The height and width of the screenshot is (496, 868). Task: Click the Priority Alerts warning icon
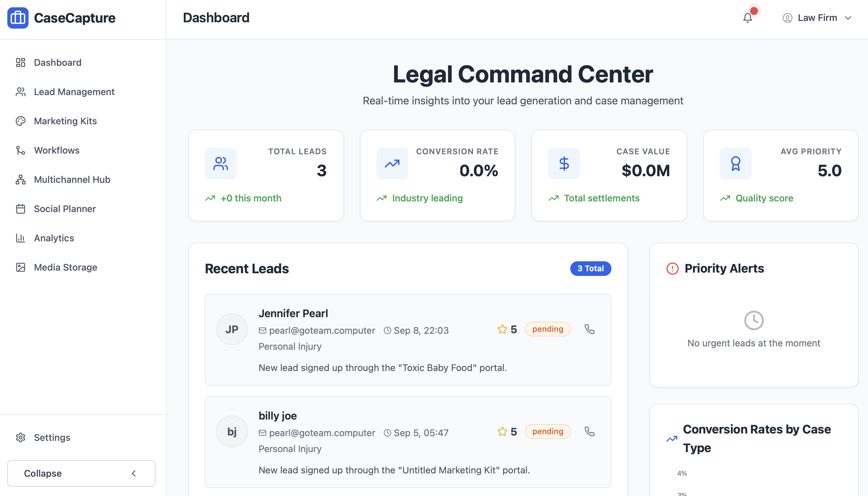click(x=672, y=268)
